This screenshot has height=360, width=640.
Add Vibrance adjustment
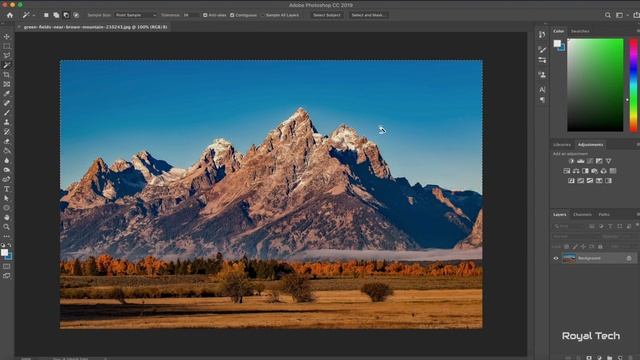coord(609,161)
